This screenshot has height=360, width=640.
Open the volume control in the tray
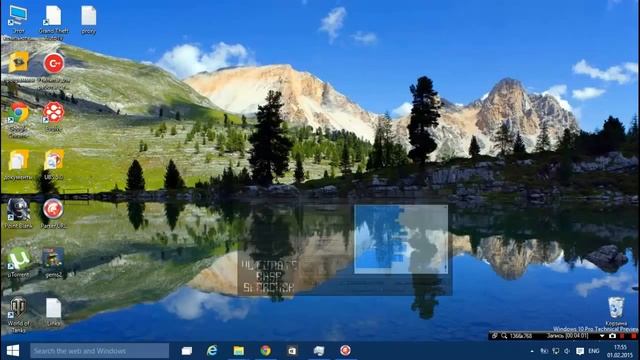pos(567,351)
